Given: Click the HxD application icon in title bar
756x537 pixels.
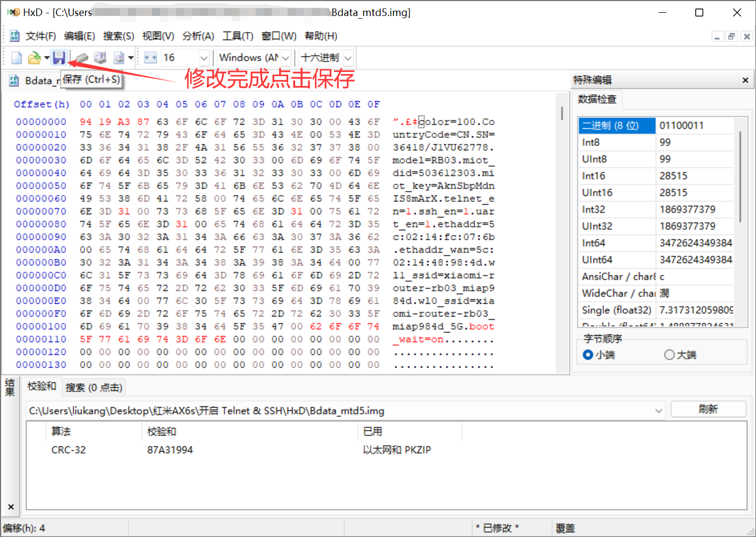Looking at the screenshot, I should (x=13, y=12).
